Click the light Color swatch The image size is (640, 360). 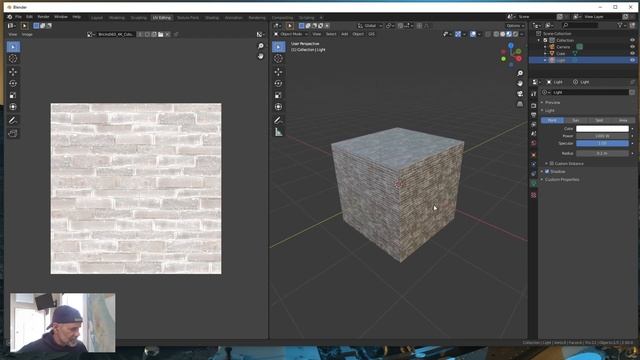pyautogui.click(x=602, y=129)
